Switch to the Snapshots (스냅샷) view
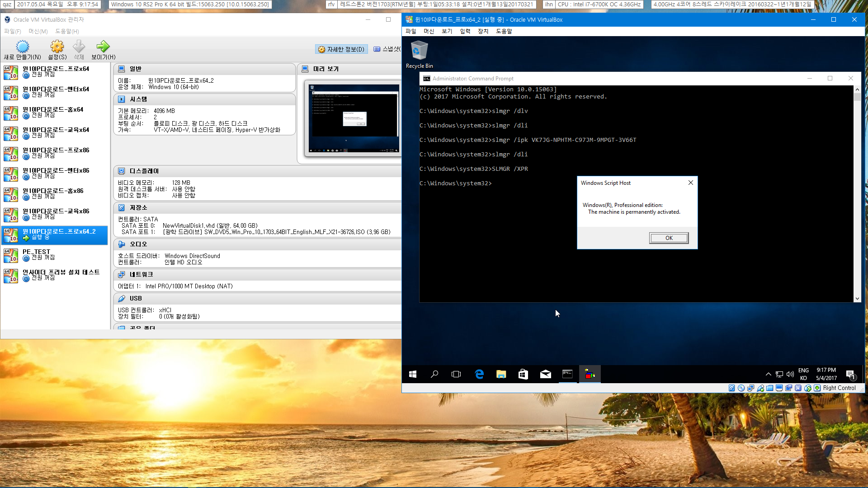This screenshot has width=868, height=488. pyautogui.click(x=387, y=49)
